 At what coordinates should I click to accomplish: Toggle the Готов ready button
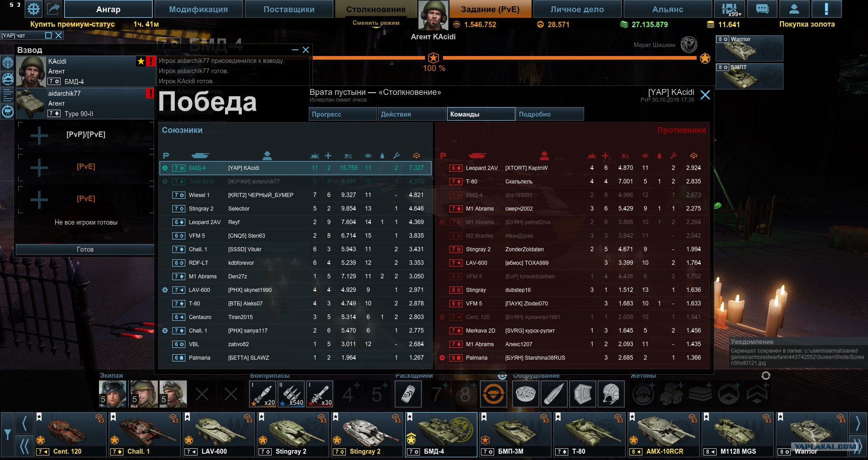85,249
